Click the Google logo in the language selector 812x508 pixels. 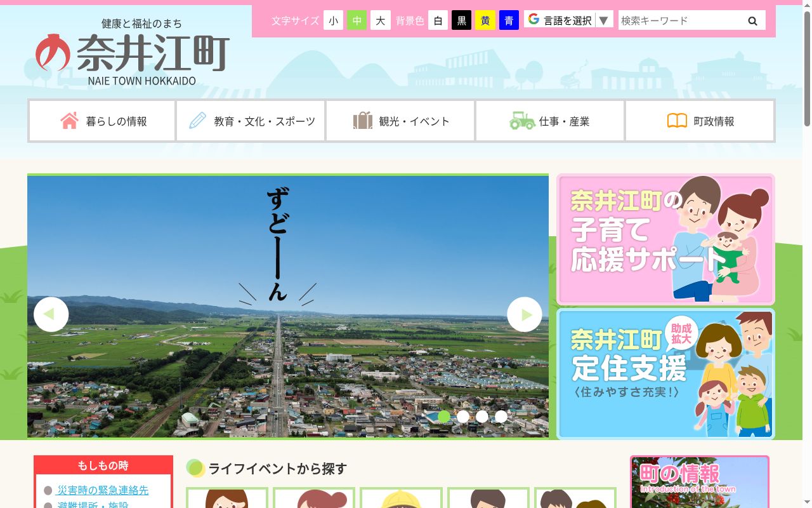(x=534, y=20)
